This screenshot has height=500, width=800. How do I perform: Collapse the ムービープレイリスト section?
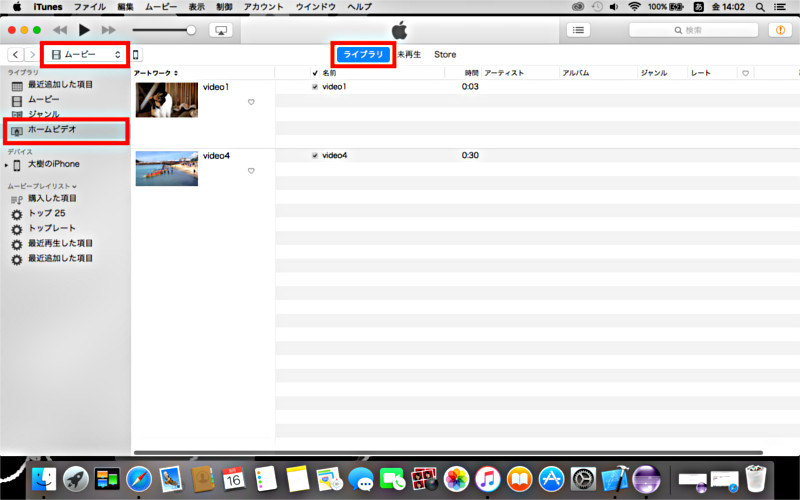click(74, 186)
